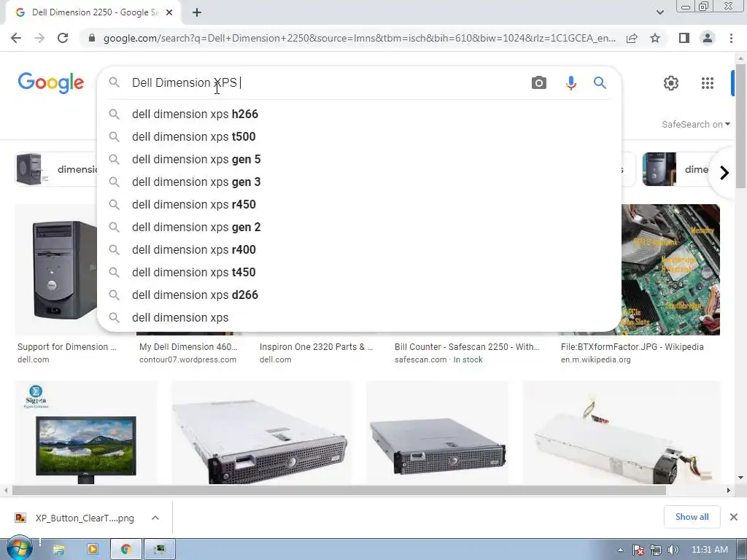Open XP_Button_ClearT png download item
747x560 pixels.
tap(75, 518)
